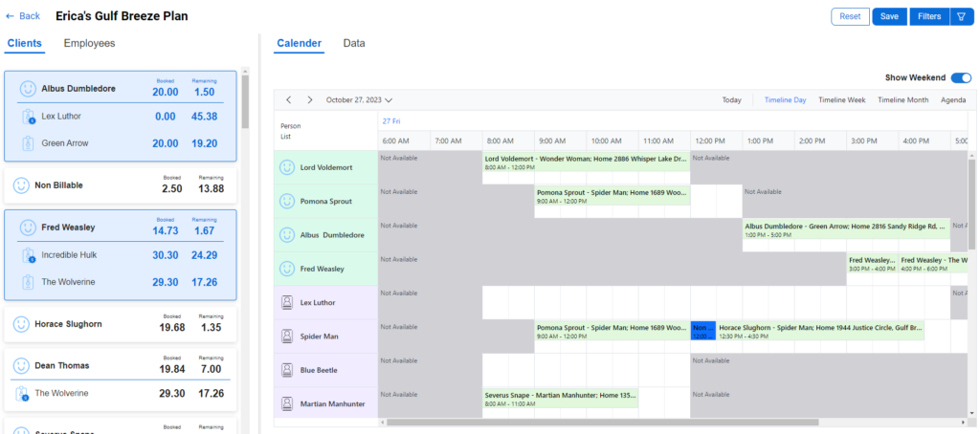Image resolution: width=980 pixels, height=434 pixels.
Task: Go to previous day with left chevron
Action: tap(289, 100)
